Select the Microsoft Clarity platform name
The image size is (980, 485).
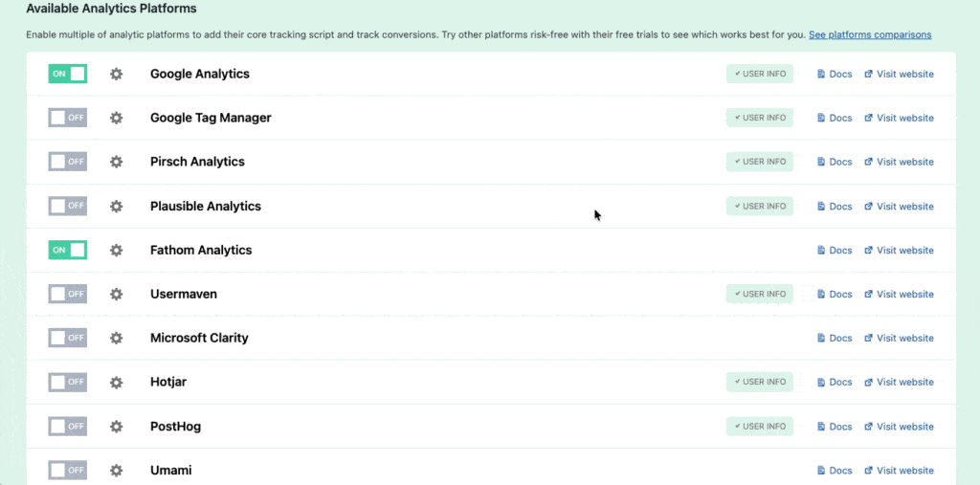pos(199,338)
